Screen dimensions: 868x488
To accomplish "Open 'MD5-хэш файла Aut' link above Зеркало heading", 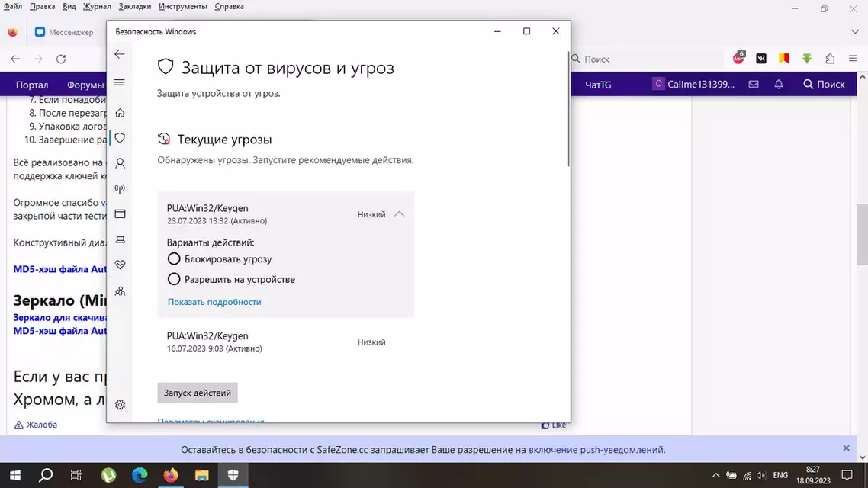I will tap(59, 269).
